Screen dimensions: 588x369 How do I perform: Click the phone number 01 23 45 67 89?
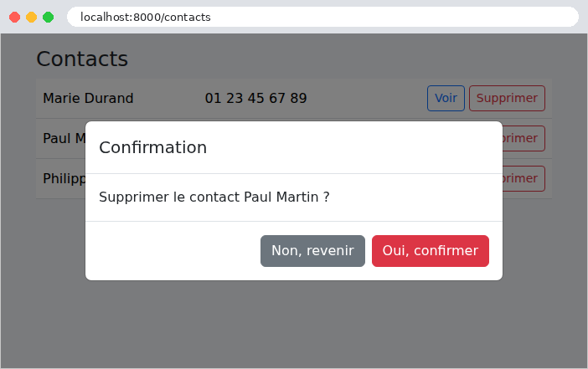click(x=255, y=98)
